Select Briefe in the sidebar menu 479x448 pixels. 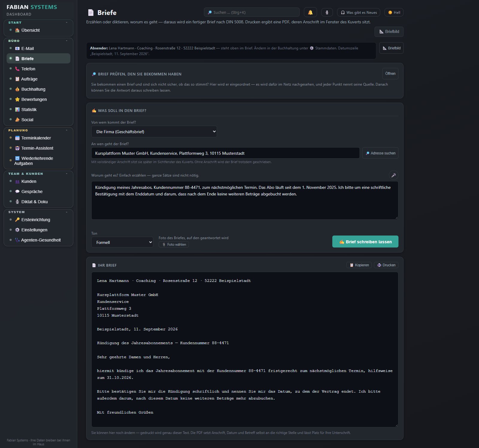[x=38, y=59]
